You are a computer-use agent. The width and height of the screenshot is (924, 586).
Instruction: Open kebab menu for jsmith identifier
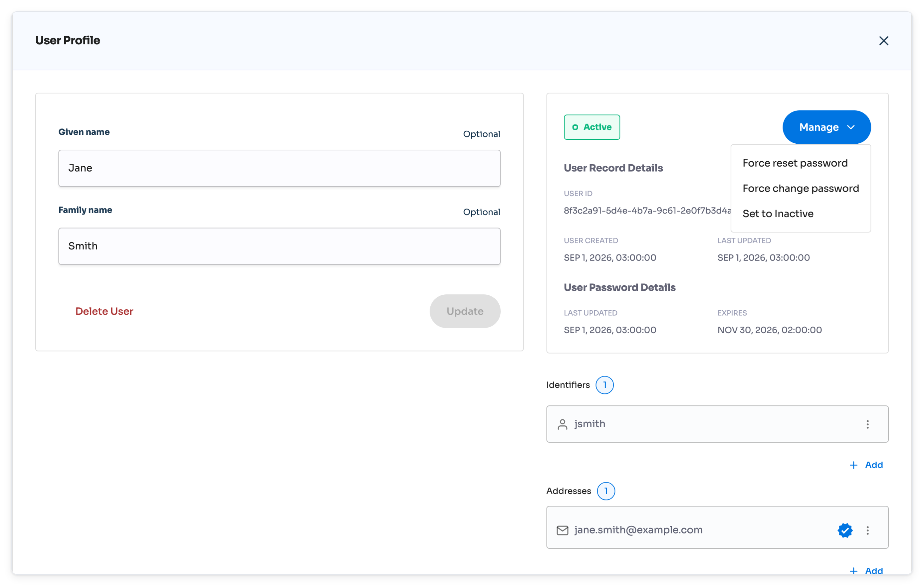point(867,424)
